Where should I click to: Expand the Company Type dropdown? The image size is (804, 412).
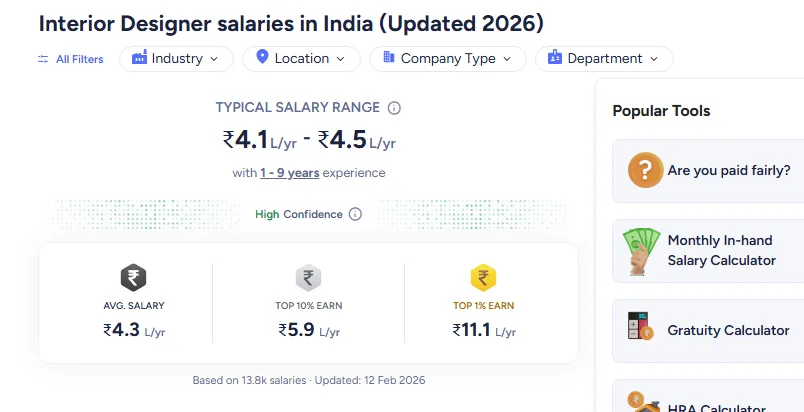447,59
